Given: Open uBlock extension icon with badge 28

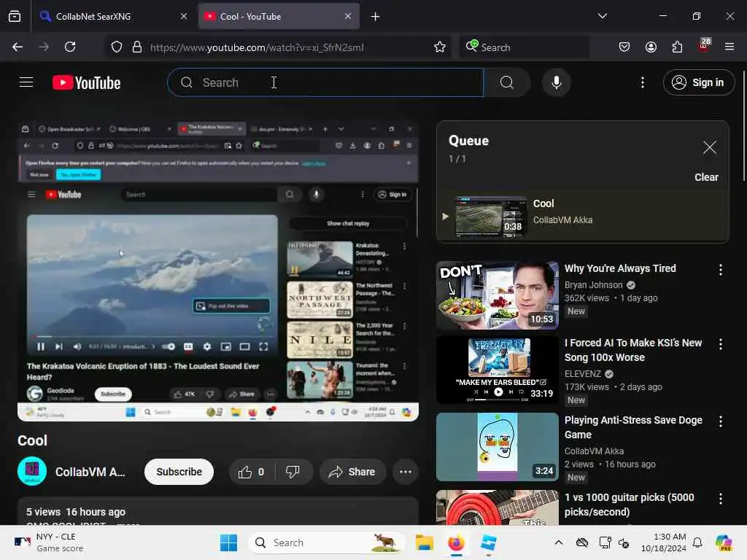Looking at the screenshot, I should 703,46.
